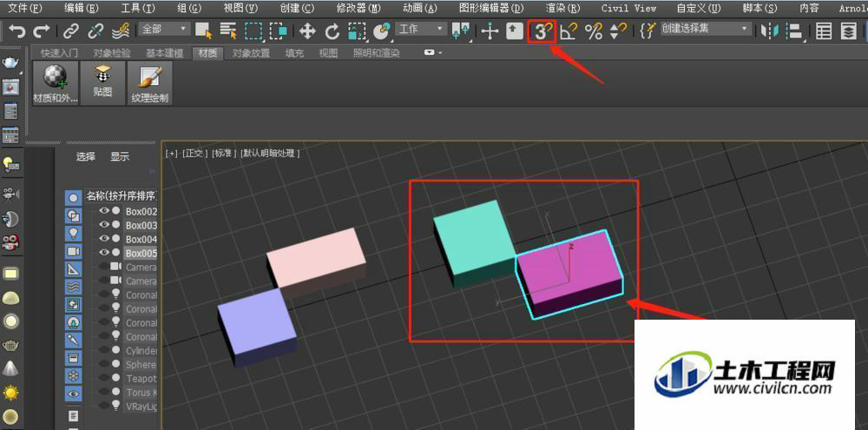Click the teapot icon at the sidebar top

pyautogui.click(x=10, y=62)
